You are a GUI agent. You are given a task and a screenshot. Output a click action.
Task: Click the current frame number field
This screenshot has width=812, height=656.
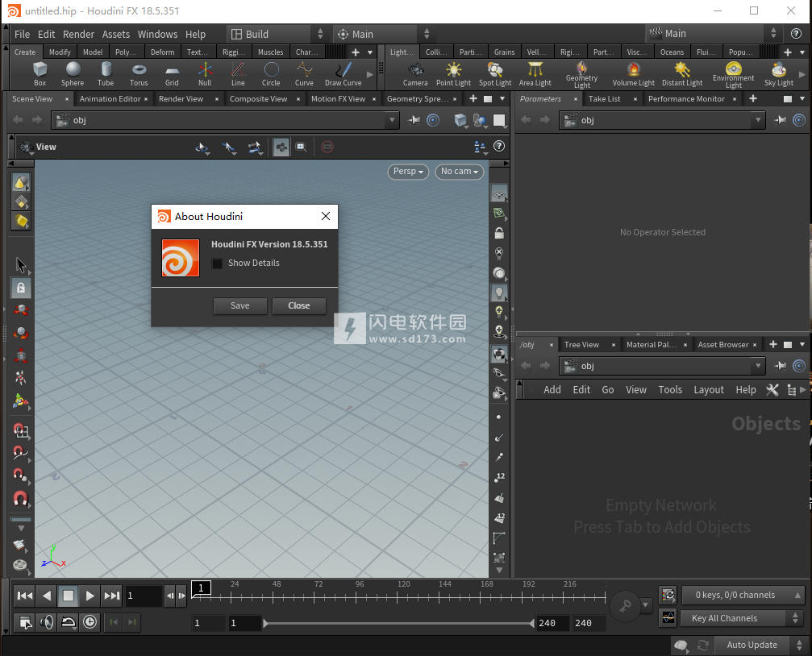(x=144, y=596)
